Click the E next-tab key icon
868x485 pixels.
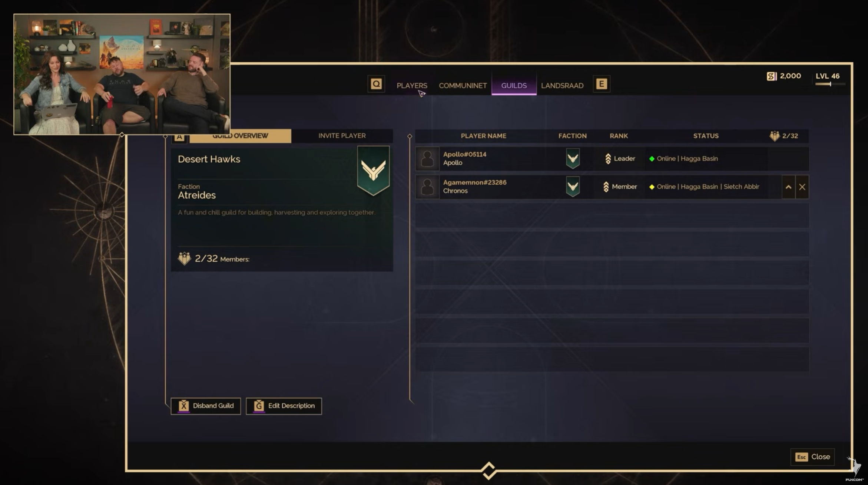601,84
